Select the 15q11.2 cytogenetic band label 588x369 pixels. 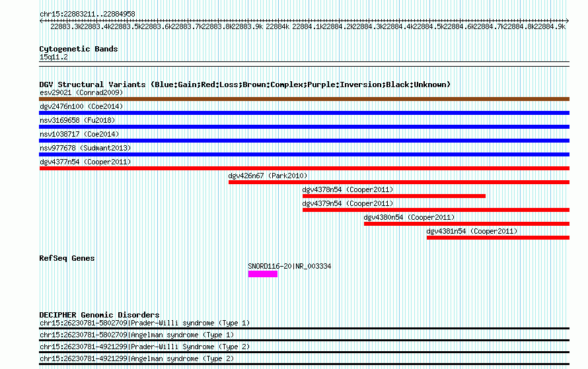pos(54,57)
